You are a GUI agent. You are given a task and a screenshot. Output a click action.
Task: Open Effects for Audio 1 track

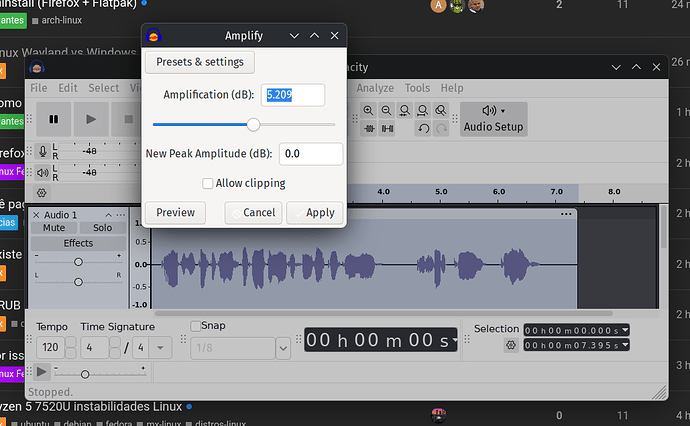coord(78,243)
